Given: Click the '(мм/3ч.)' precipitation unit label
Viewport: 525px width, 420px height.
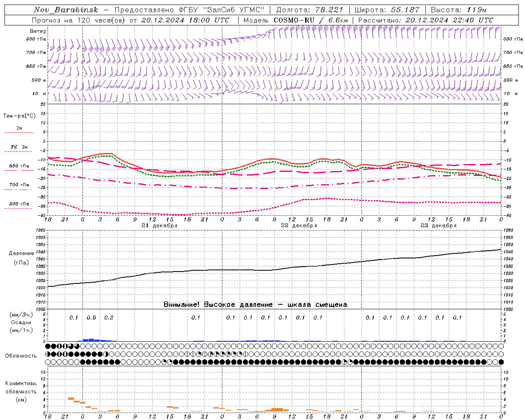Looking at the screenshot, I should click(21, 315).
